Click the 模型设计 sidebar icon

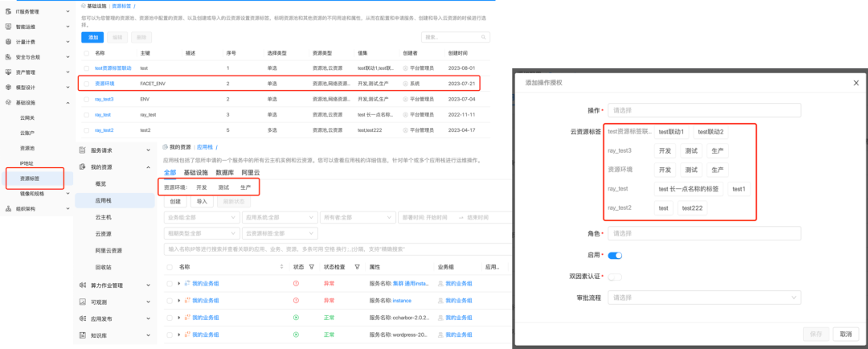point(8,87)
